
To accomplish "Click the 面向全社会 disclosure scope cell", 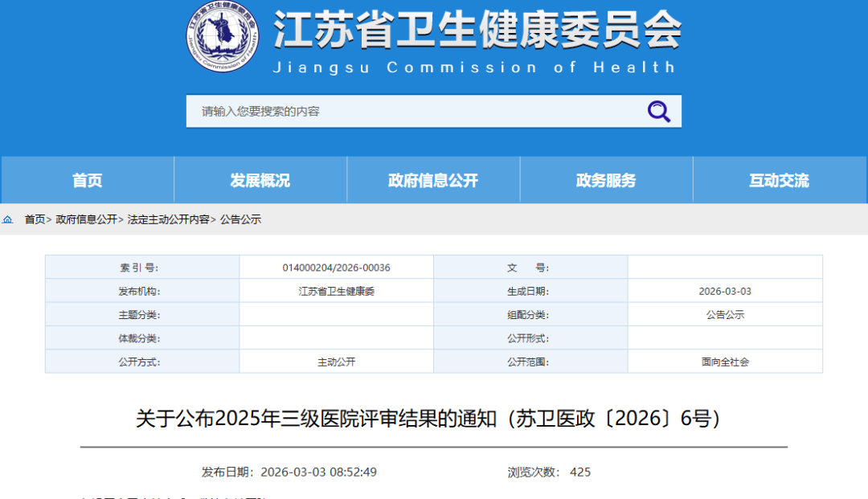I will (725, 362).
